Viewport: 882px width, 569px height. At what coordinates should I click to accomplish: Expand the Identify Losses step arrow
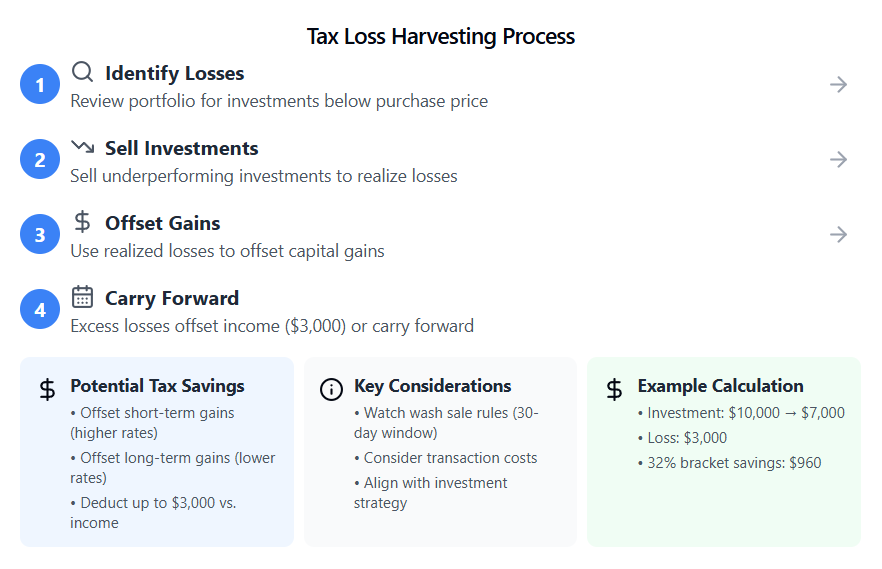pyautogui.click(x=839, y=85)
